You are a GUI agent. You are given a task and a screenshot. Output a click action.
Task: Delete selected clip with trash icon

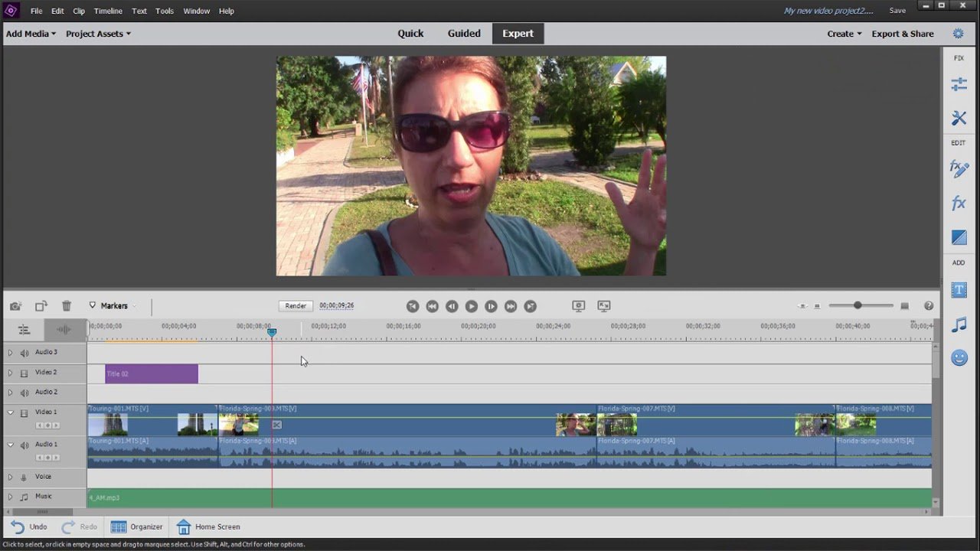pos(67,306)
